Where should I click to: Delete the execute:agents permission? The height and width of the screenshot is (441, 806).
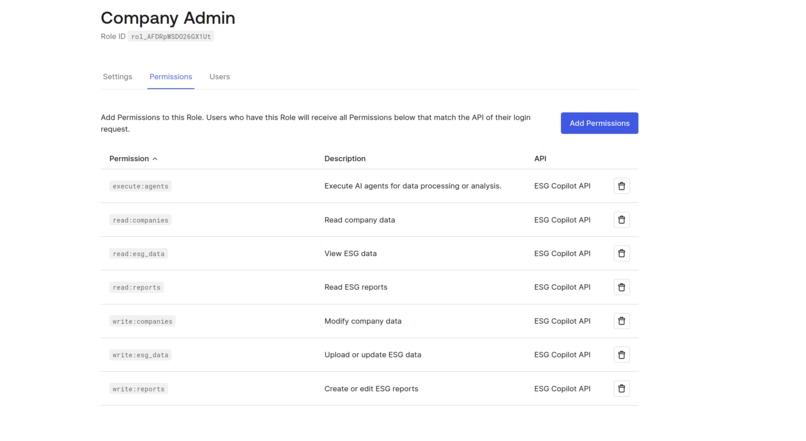click(x=621, y=186)
